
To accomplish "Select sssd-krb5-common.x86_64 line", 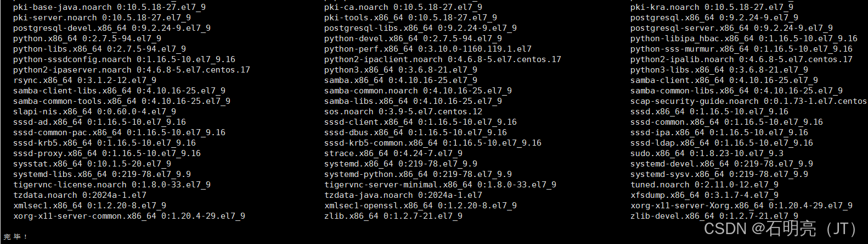I will pos(432,143).
